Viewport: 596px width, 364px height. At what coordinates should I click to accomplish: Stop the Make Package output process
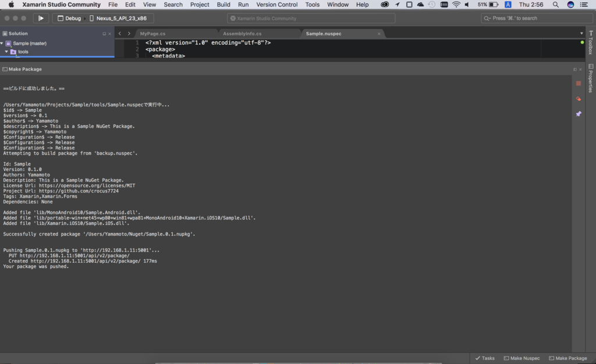pyautogui.click(x=579, y=84)
